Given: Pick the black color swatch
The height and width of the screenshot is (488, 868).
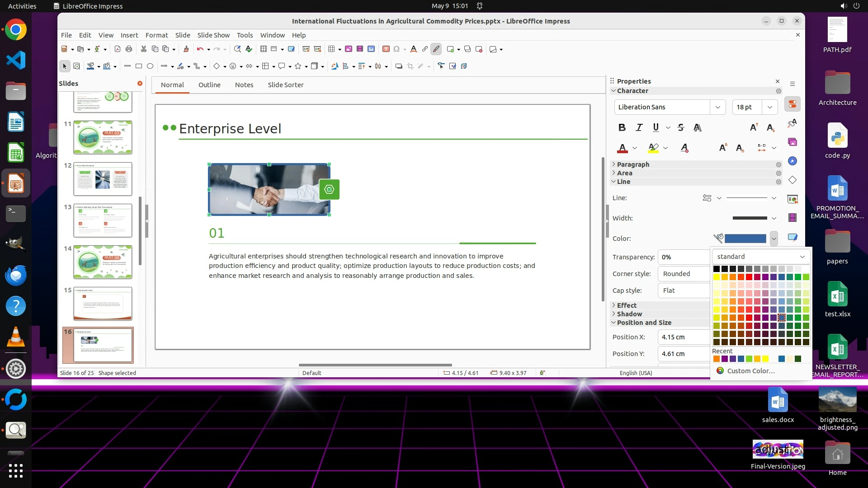Looking at the screenshot, I should pos(717,269).
